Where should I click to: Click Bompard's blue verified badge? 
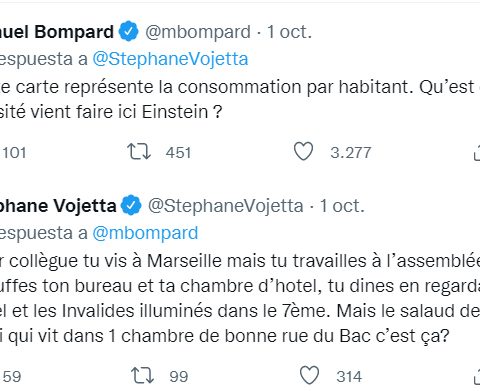point(129,31)
